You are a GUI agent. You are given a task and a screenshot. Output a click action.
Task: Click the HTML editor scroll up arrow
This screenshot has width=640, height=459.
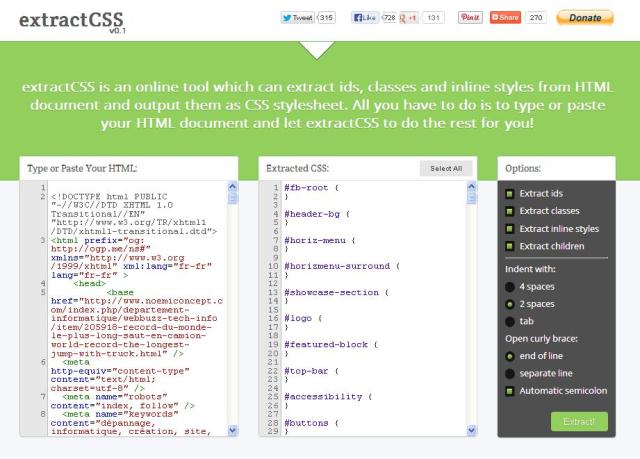[233, 187]
